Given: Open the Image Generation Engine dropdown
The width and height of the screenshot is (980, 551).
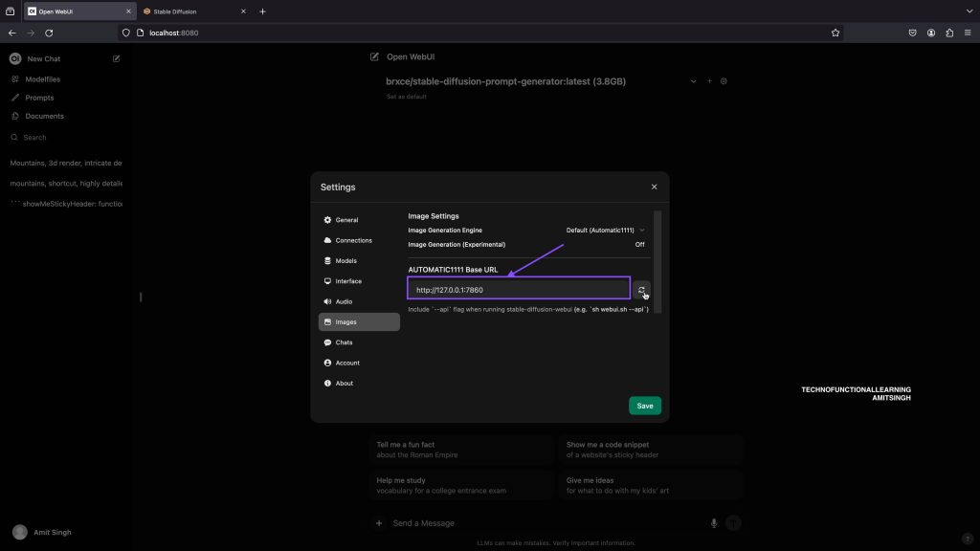Looking at the screenshot, I should click(x=606, y=231).
